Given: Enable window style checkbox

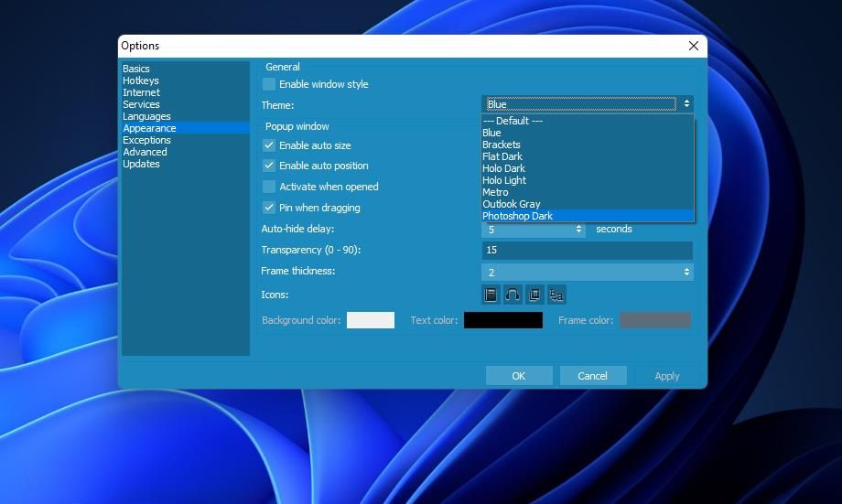Looking at the screenshot, I should 268,84.
